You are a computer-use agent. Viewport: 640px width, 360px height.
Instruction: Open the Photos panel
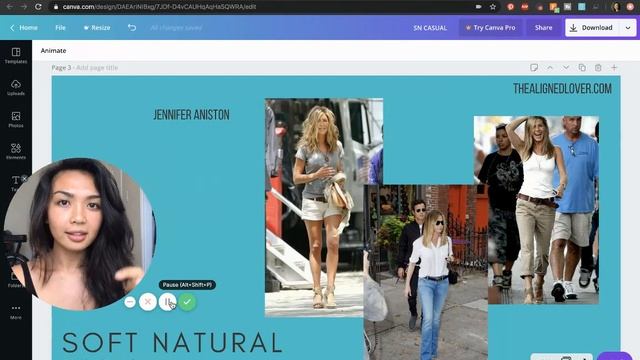click(16, 120)
